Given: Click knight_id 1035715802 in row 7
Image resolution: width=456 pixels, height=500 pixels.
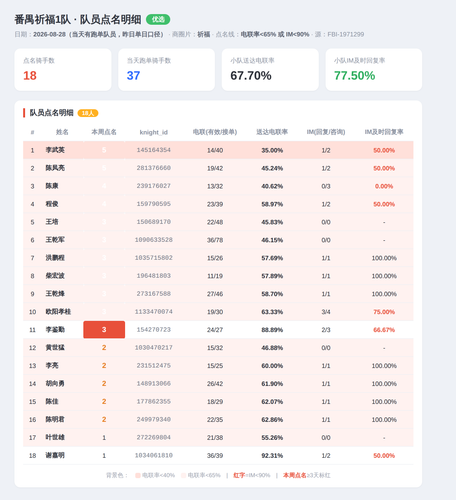Looking at the screenshot, I should coord(154,258).
